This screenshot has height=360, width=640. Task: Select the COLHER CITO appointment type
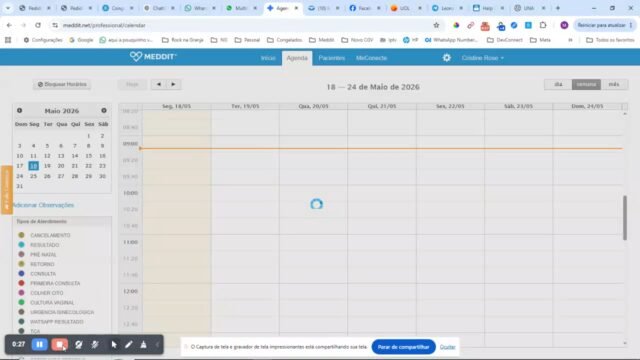click(x=47, y=293)
